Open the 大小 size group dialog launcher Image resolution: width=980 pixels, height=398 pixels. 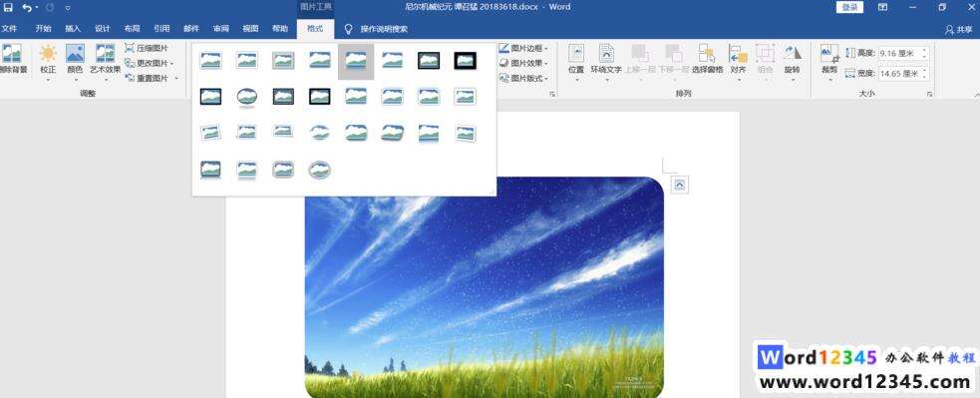tap(930, 94)
